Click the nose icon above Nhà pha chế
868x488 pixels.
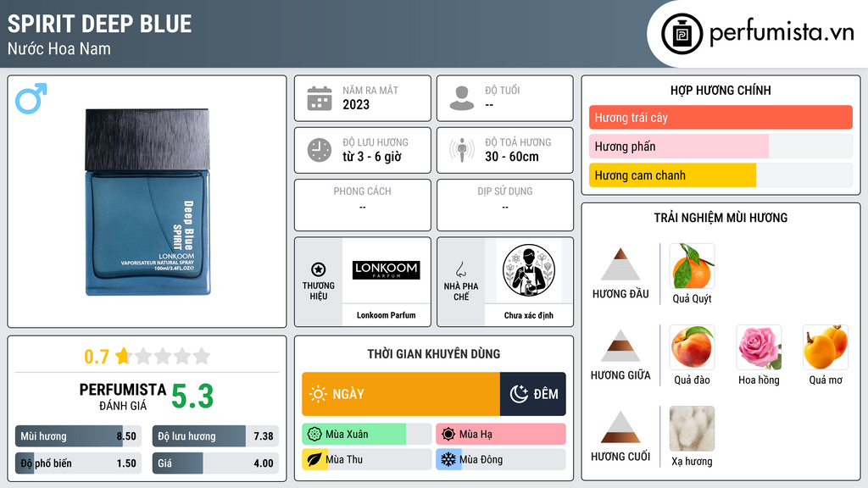tap(460, 269)
